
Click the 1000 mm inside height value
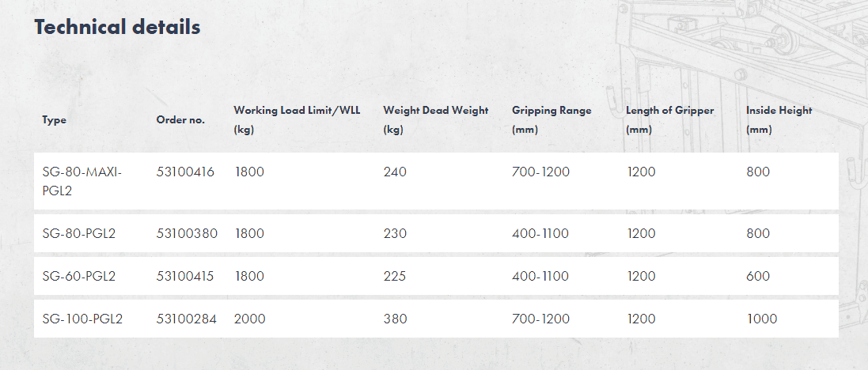pos(761,319)
